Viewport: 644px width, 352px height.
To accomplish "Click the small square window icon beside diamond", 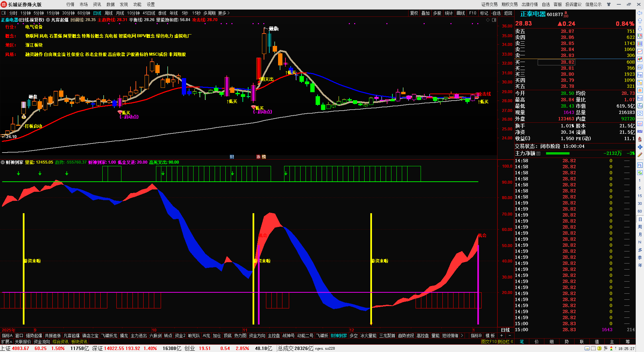I will coord(494,20).
